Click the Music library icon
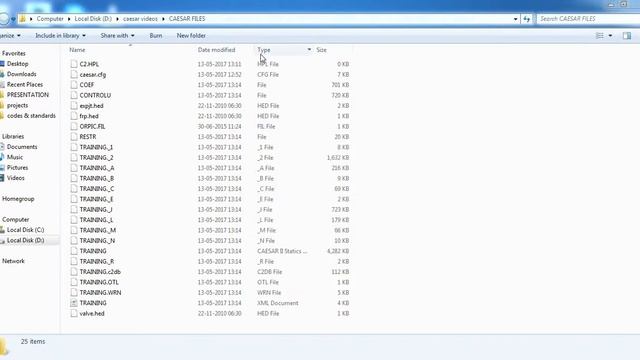This screenshot has height=360, width=640. 2,157
